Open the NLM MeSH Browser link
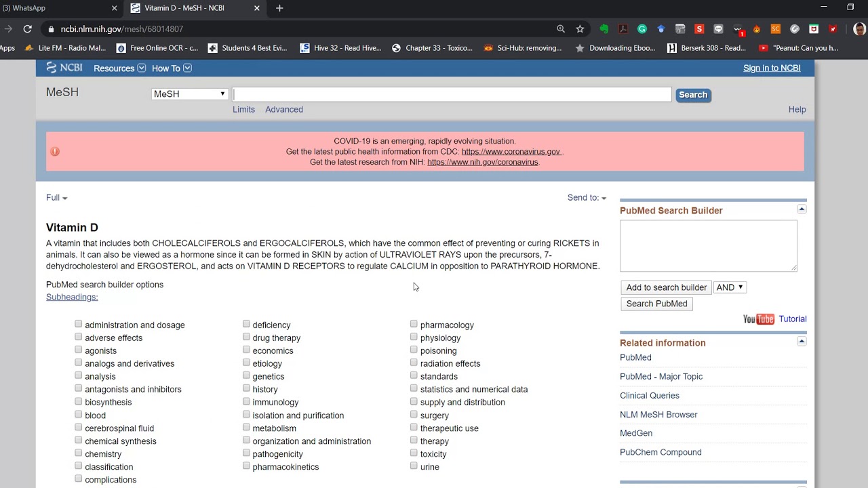The height and width of the screenshot is (488, 868). click(658, 415)
